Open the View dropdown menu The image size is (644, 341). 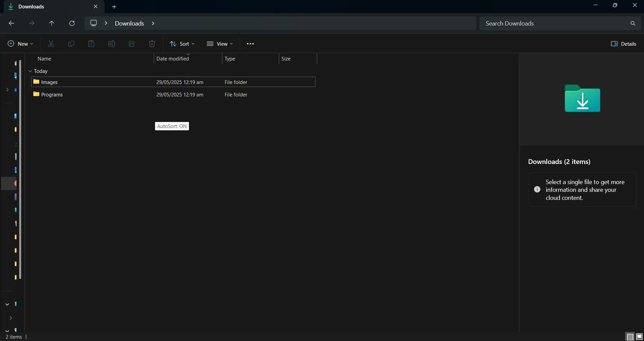(220, 44)
